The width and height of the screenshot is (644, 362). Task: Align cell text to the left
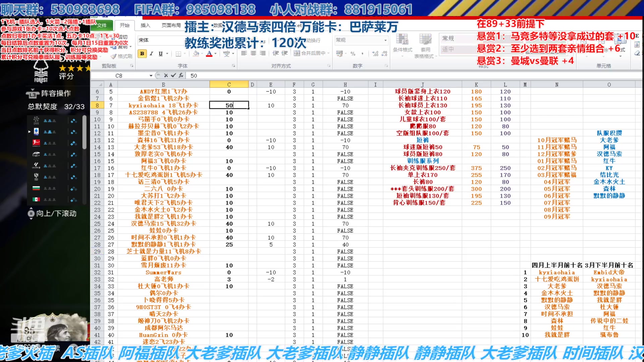pos(244,53)
